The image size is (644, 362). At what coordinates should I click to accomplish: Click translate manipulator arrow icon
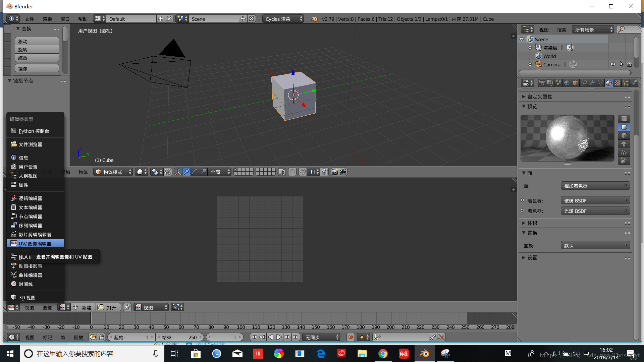(186, 172)
